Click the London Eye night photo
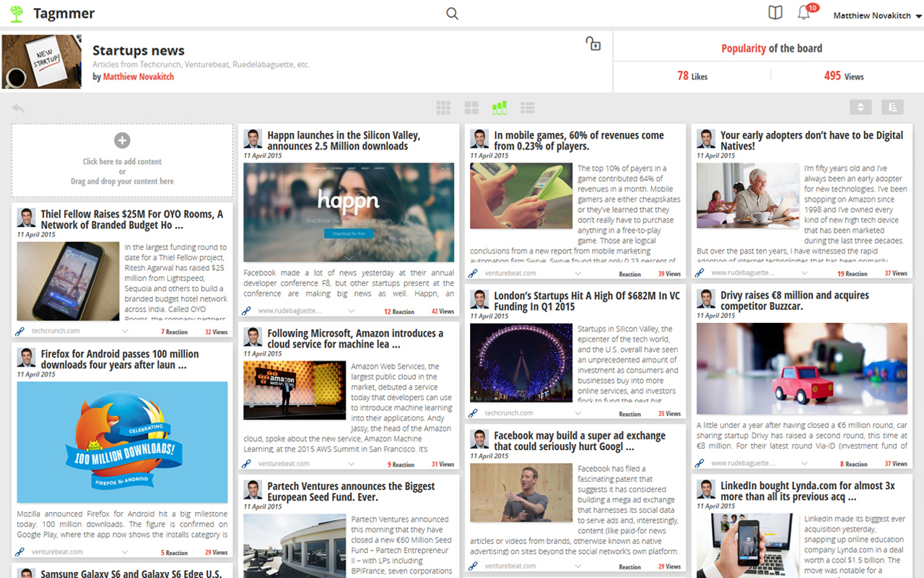 coord(521,363)
